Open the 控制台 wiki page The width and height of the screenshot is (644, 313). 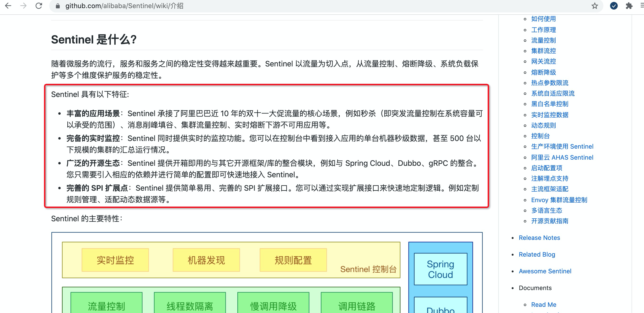pos(540,136)
